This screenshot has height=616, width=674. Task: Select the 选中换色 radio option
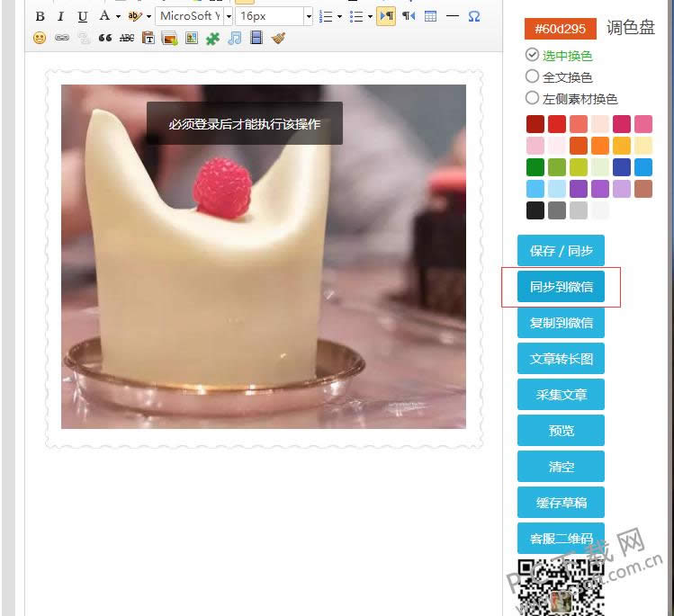[x=532, y=55]
